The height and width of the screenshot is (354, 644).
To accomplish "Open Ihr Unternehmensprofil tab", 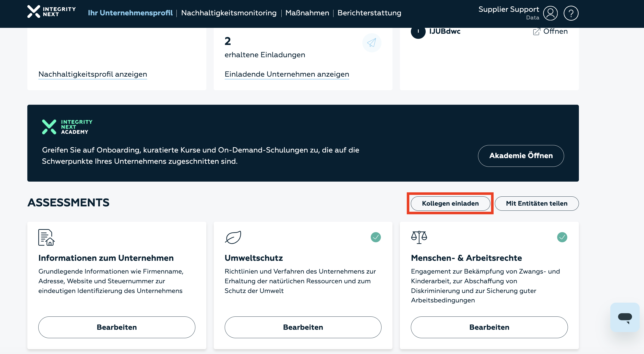I will tap(130, 13).
